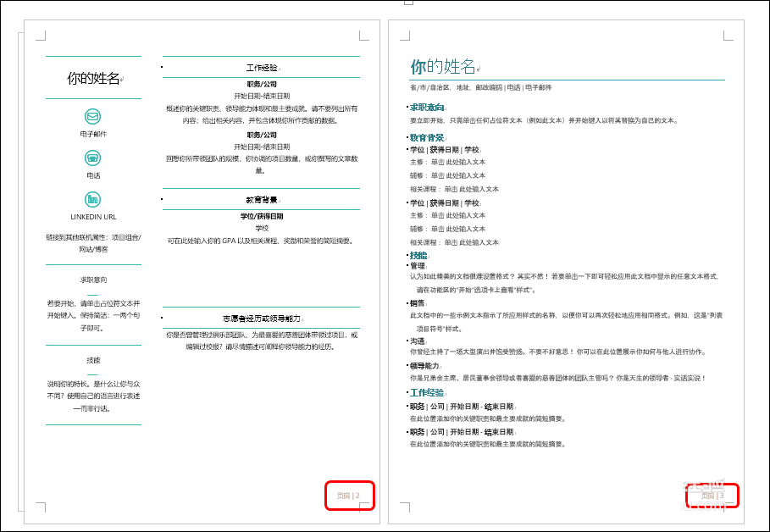Click the 可在此处输入你的 GPA line

[x=261, y=241]
